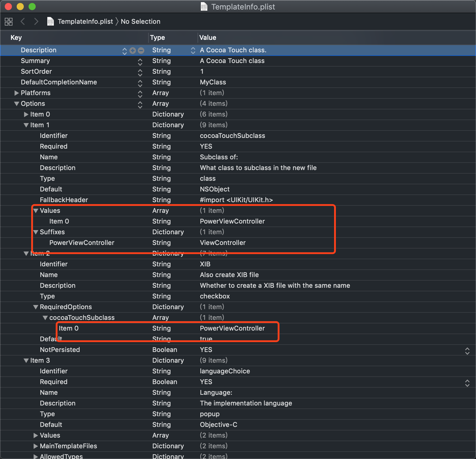Click TemplateInfo.plist in the jump bar

point(85,21)
